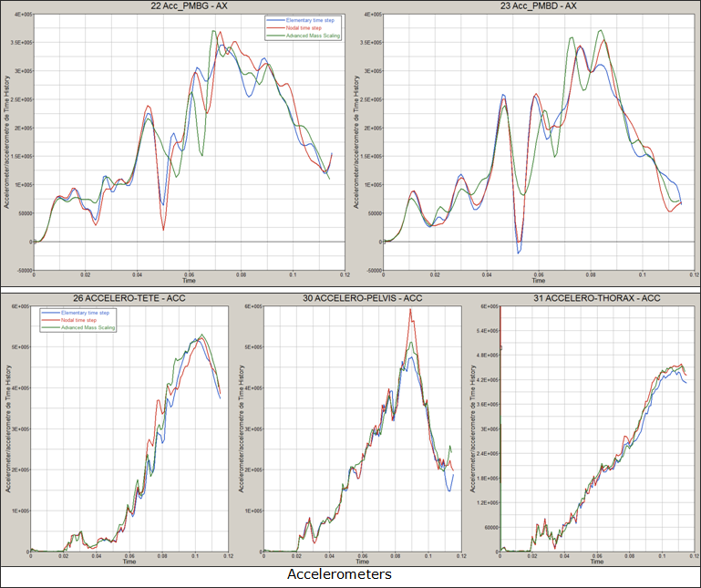Click the vertical axis label of ACCELERO-THORAX plot

(473, 428)
